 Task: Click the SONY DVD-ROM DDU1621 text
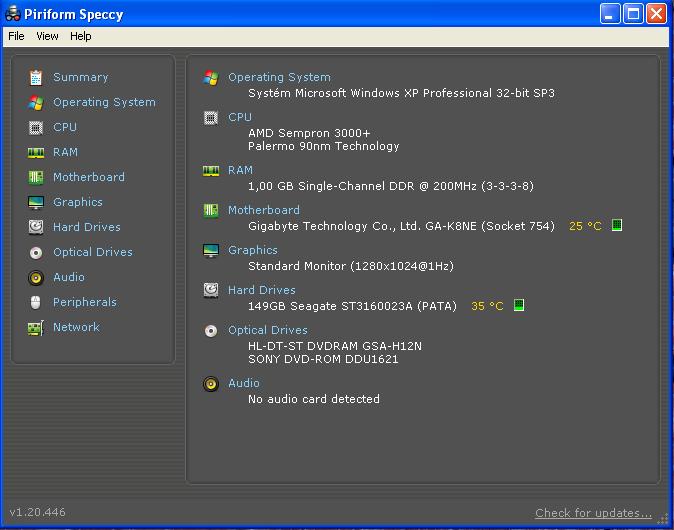pyautogui.click(x=323, y=359)
